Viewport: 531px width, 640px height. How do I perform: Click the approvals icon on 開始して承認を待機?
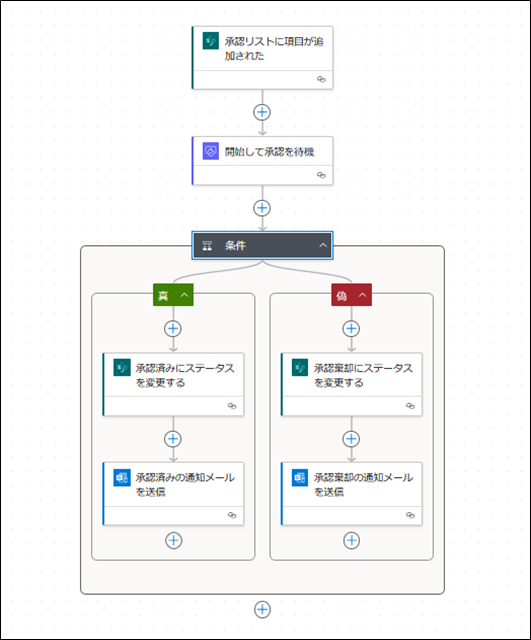211,151
